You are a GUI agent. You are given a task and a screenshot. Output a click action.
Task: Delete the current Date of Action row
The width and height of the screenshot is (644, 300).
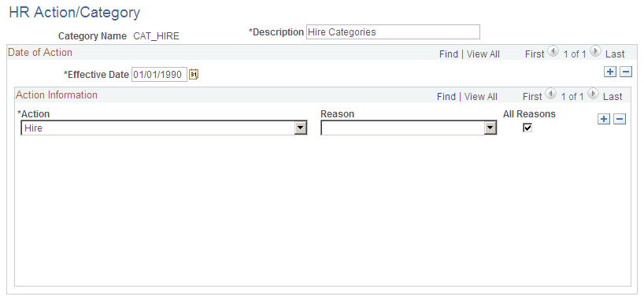point(626,72)
